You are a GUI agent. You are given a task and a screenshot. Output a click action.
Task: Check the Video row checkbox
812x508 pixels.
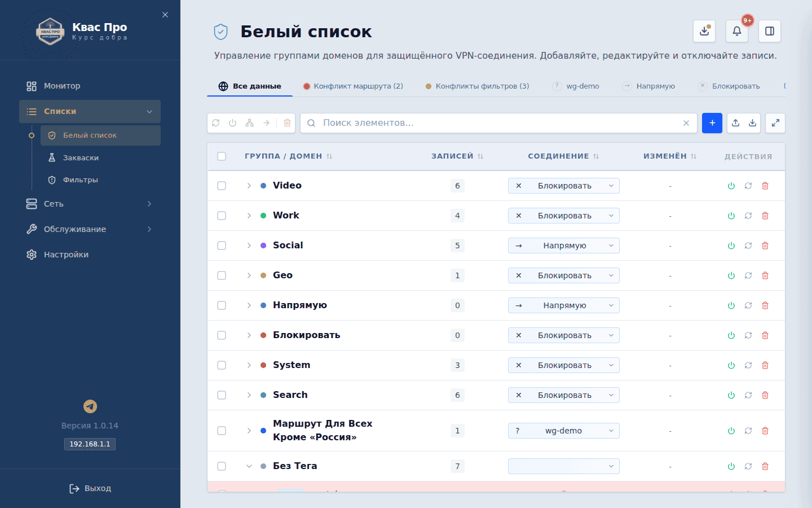(222, 186)
